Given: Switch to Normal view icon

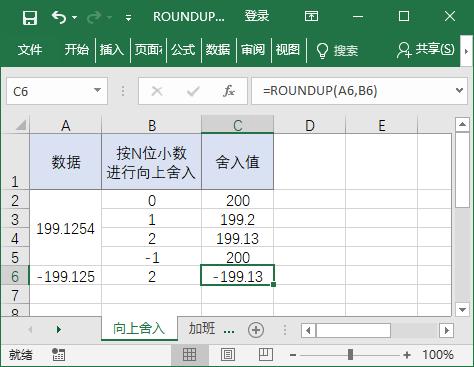Looking at the screenshot, I should tap(189, 354).
